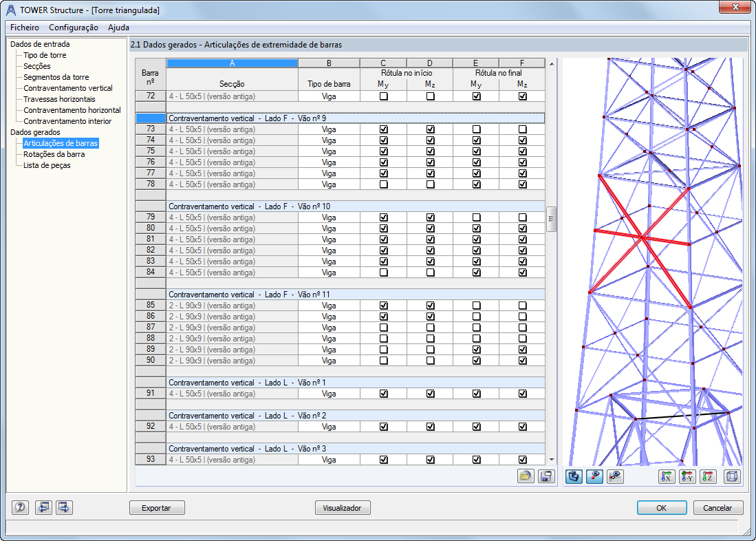The width and height of the screenshot is (756, 541).
Task: Uncheck start Mz hinge for bar 81
Action: coord(430,240)
